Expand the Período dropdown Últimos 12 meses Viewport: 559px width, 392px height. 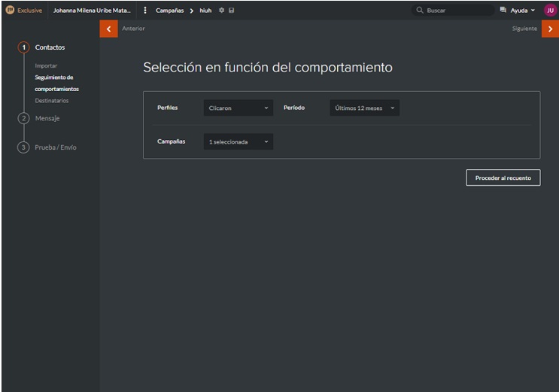[364, 108]
